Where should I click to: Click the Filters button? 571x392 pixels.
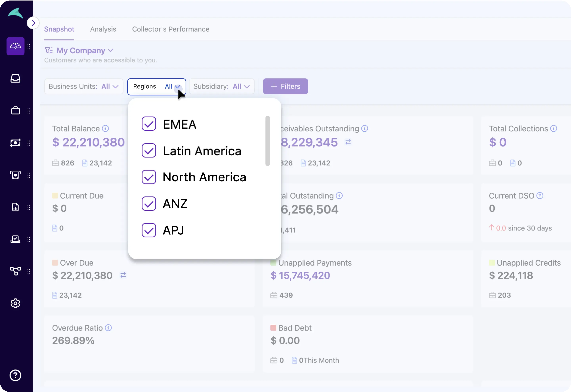click(x=285, y=86)
